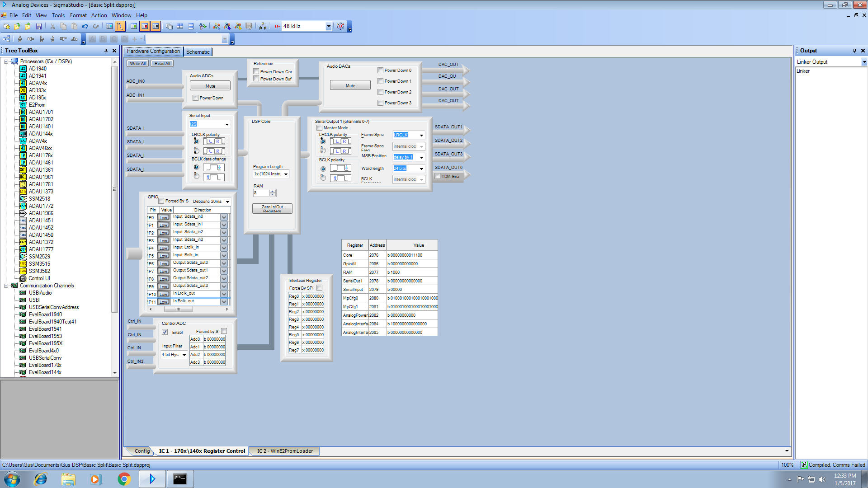Image resolution: width=868 pixels, height=488 pixels.
Task: Open the Serial Input I2S dropdown
Action: tap(227, 124)
